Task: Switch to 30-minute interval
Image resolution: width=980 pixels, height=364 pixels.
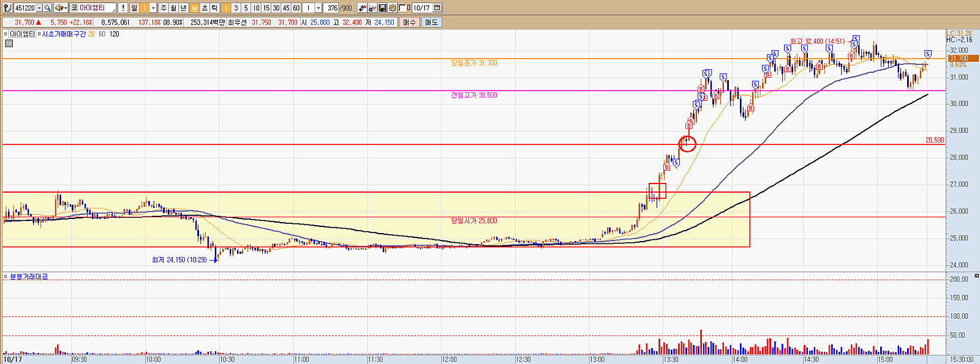Action: coord(276,8)
